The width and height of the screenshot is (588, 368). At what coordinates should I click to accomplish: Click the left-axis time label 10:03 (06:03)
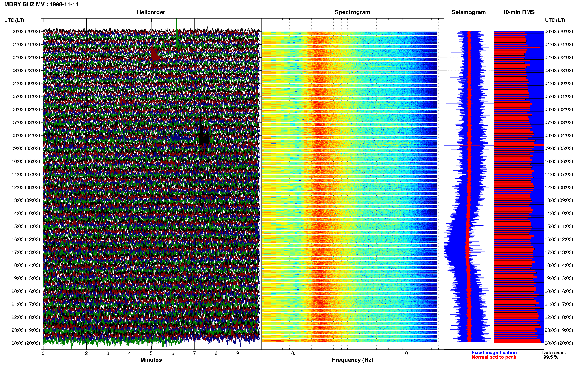pos(26,161)
